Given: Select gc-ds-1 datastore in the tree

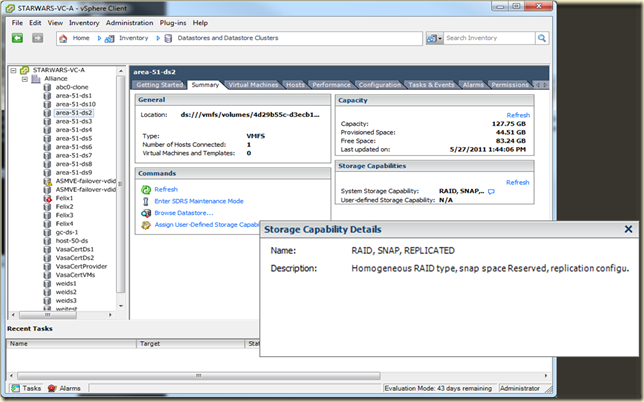Looking at the screenshot, I should [x=67, y=232].
